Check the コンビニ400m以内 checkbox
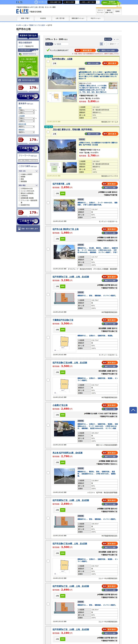This screenshot has width=138, height=644. pyautogui.click(x=20, y=191)
